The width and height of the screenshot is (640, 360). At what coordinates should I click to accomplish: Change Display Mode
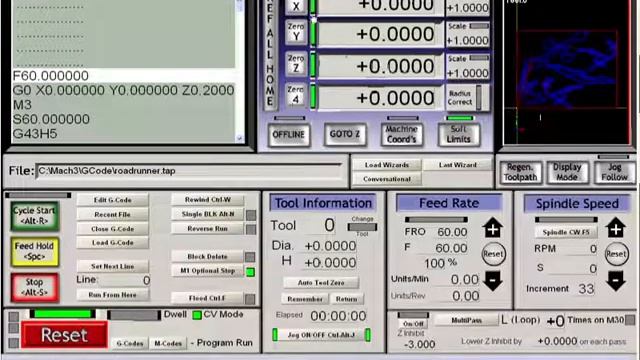point(567,172)
